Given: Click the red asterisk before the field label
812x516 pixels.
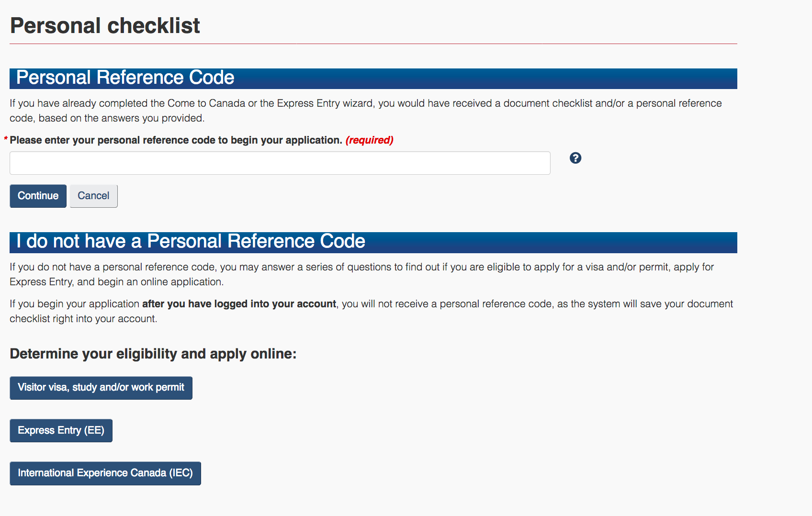Looking at the screenshot, I should (6, 139).
